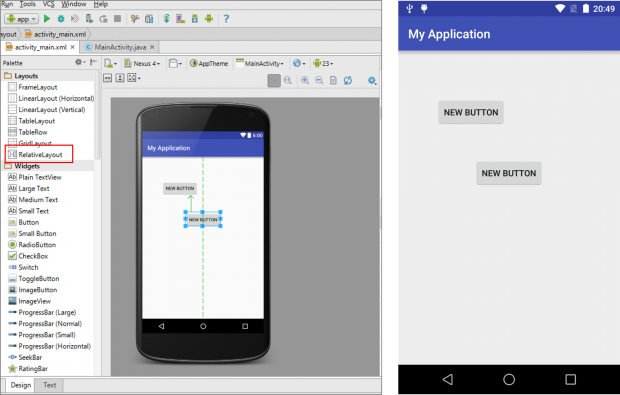The image size is (620, 395).
Task: Zoom out of the design preview
Action: tap(319, 80)
